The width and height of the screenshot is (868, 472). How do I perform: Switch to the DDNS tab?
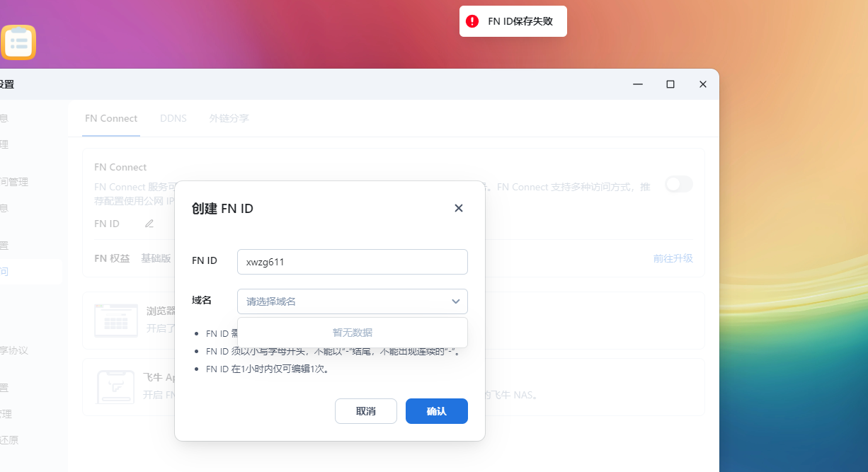coord(173,118)
